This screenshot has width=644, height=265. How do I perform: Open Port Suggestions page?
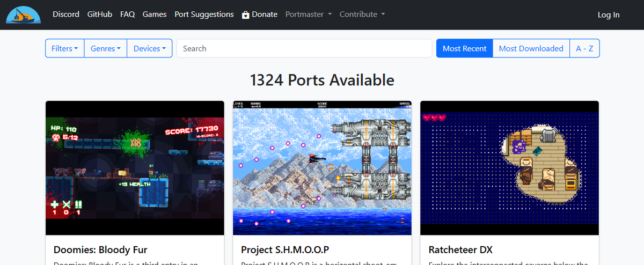coord(204,14)
